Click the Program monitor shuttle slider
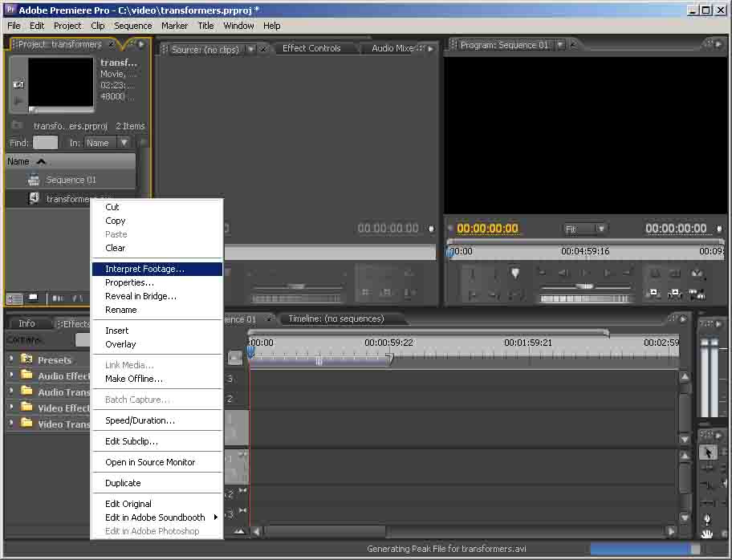Image resolution: width=732 pixels, height=560 pixels. [x=584, y=286]
